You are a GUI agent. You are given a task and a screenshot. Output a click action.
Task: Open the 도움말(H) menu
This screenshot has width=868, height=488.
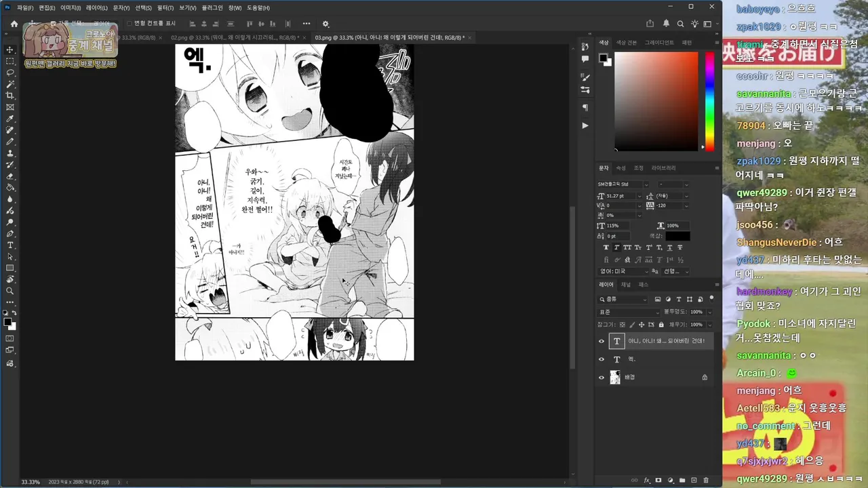pyautogui.click(x=258, y=7)
